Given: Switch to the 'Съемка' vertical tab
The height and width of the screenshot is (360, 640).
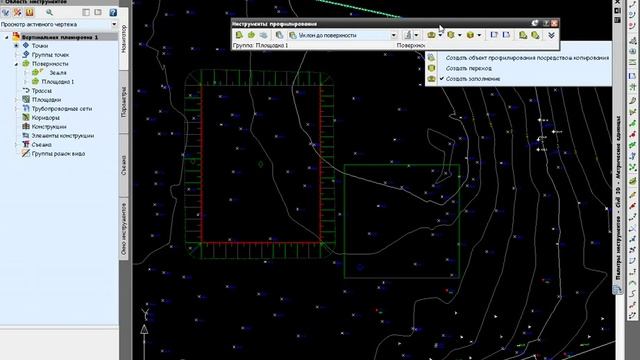Looking at the screenshot, I should coord(124,165).
